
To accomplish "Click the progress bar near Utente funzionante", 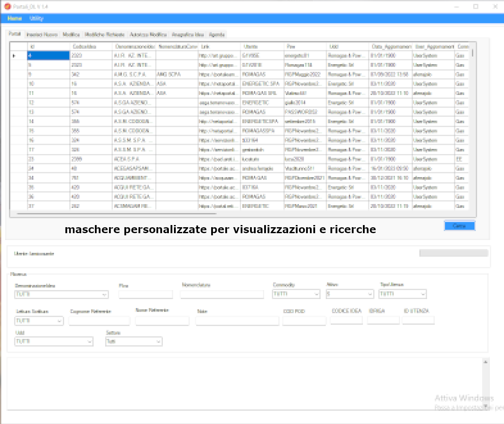I will (x=453, y=253).
